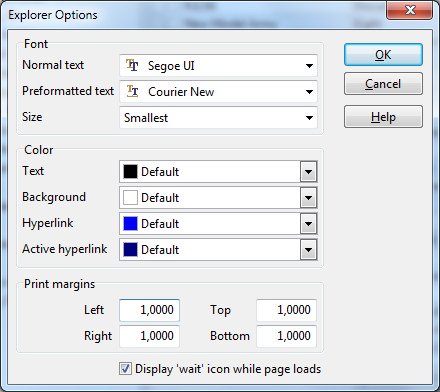Click the Left margin input field
The height and width of the screenshot is (392, 440).
click(150, 310)
